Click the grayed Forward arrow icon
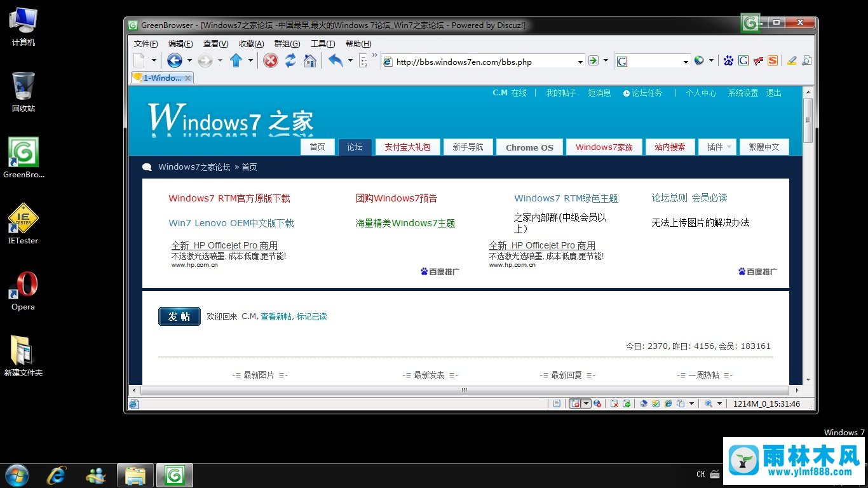This screenshot has height=488, width=868. coord(205,60)
